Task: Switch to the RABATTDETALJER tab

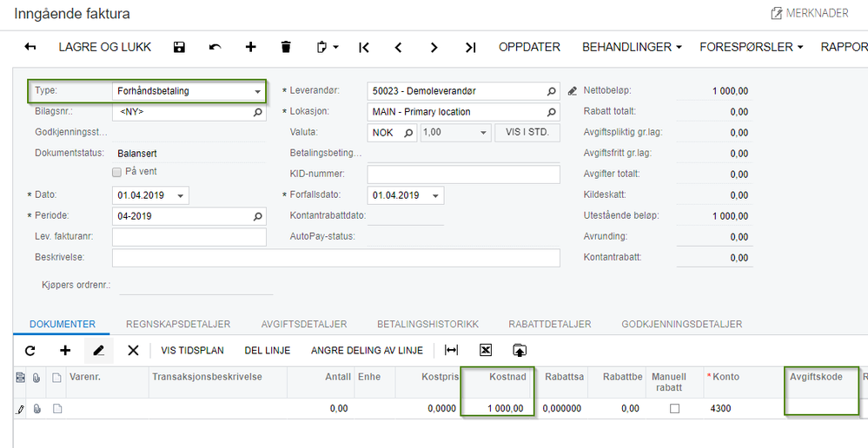Action: coord(550,324)
